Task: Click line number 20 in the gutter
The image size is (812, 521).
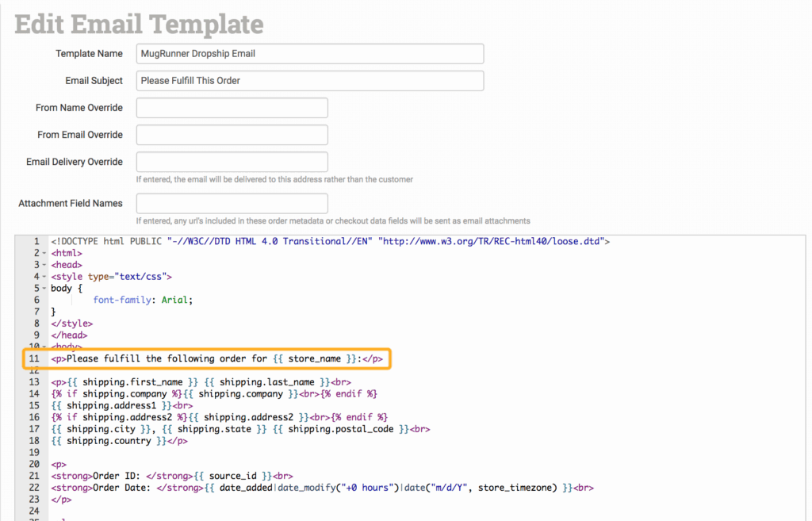Action: pos(33,464)
